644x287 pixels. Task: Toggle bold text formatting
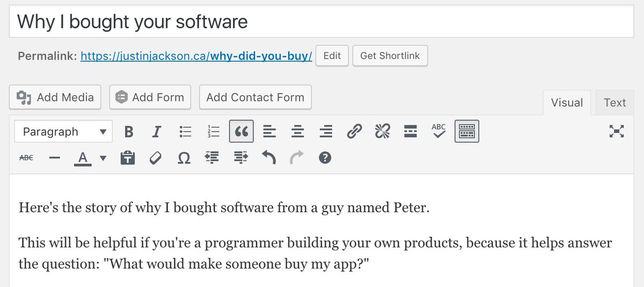pos(129,131)
